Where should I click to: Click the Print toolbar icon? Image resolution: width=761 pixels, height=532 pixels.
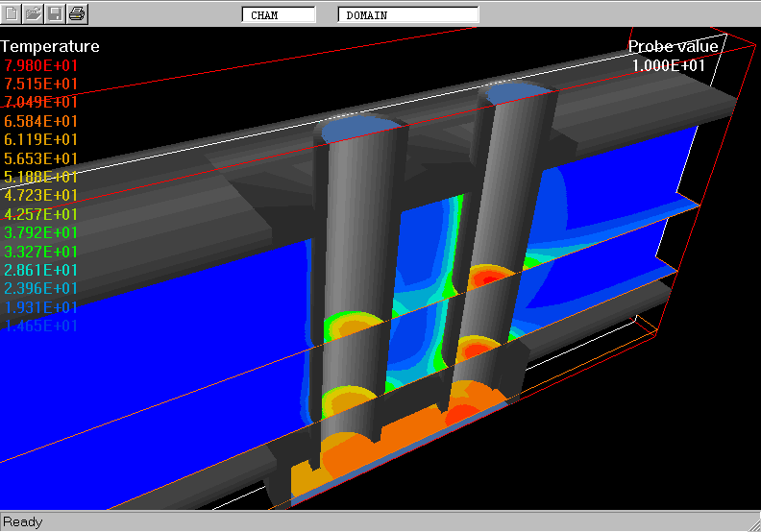click(77, 13)
